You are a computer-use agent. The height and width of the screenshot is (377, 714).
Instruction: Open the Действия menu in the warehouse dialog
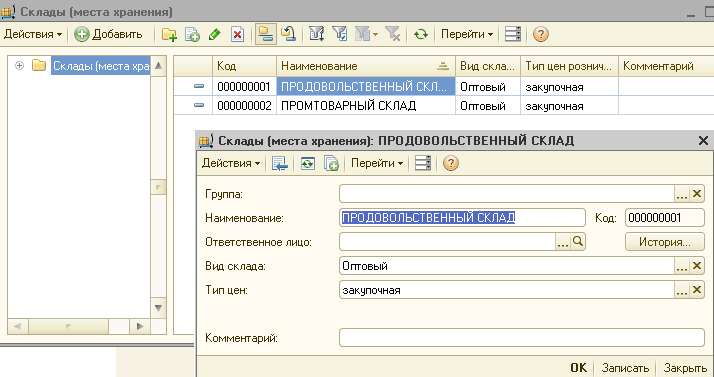coord(230,163)
